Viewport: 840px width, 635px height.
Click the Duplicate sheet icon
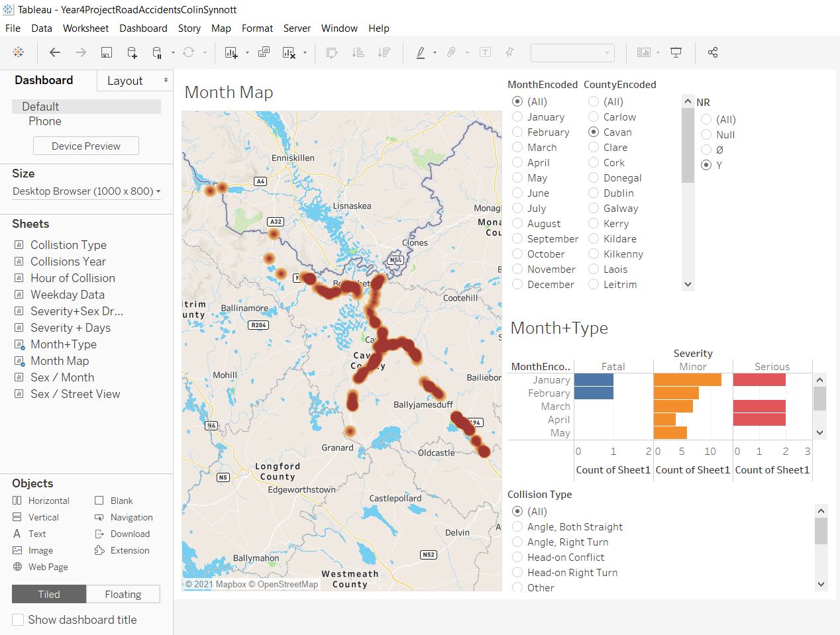point(264,52)
